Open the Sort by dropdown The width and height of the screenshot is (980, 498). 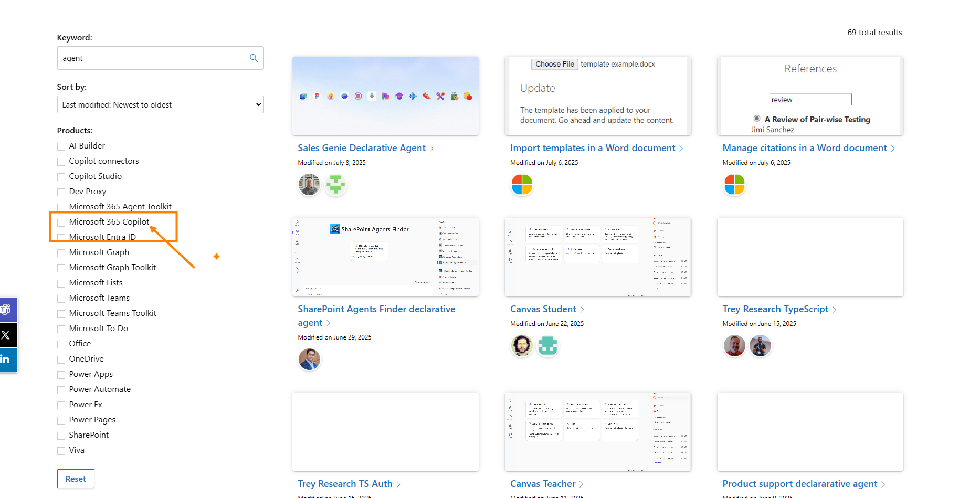point(160,104)
